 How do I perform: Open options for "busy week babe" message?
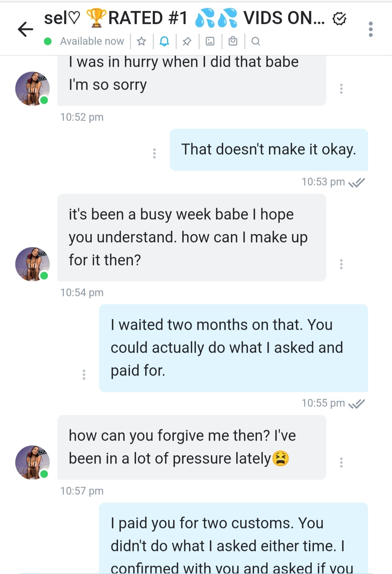point(341,264)
